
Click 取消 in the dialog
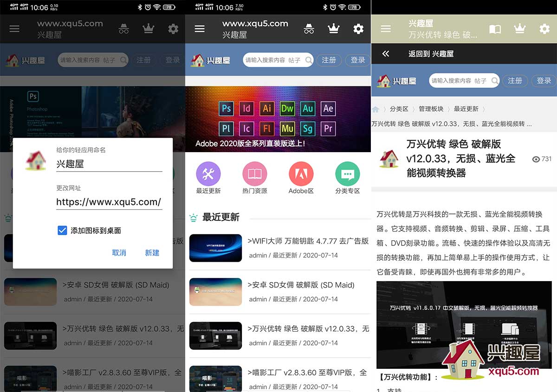[119, 253]
